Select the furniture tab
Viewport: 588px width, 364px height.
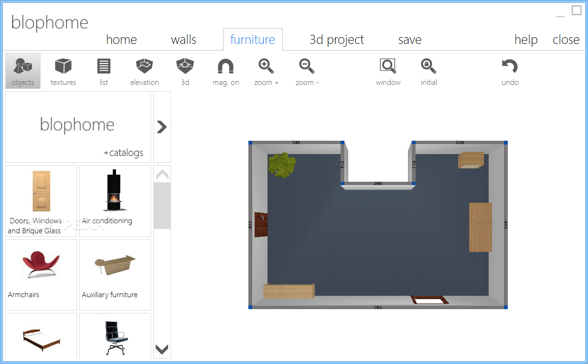[253, 40]
